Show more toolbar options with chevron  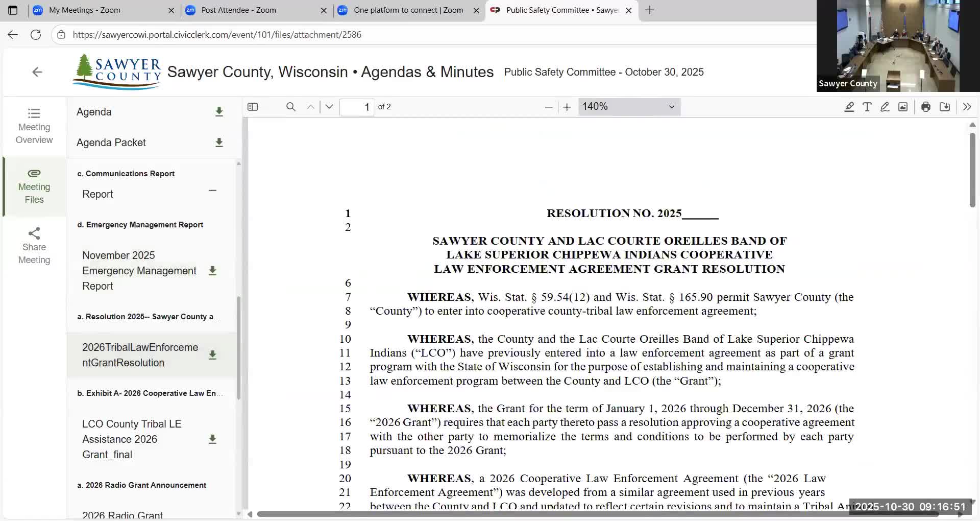(x=966, y=107)
